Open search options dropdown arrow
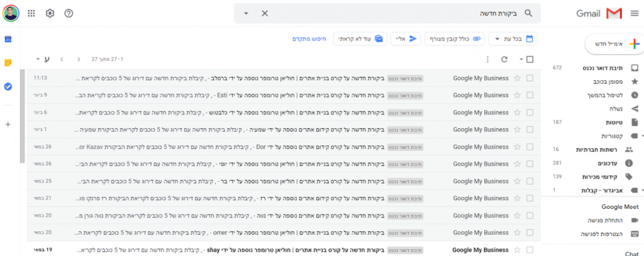The image size is (644, 256). point(246,14)
